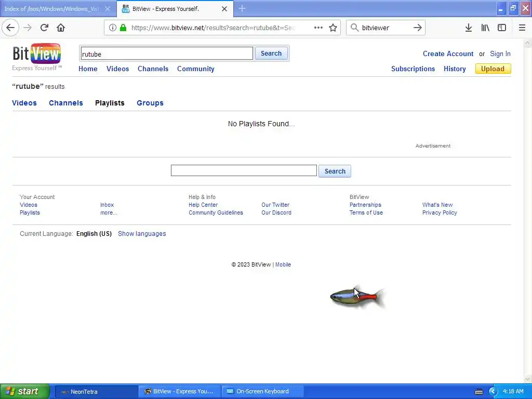Click the yellow Upload button
The height and width of the screenshot is (399, 532).
coord(493,69)
